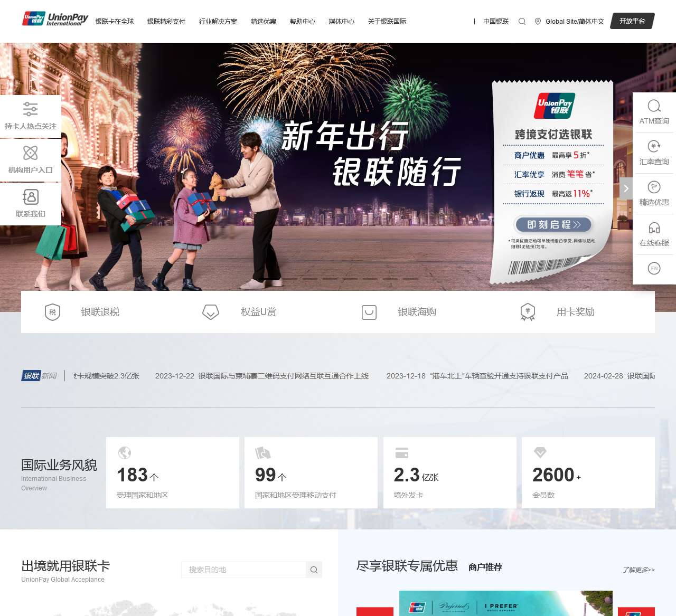This screenshot has height=616, width=676.
Task: Click the 银联退税 tax shield icon
Action: pyautogui.click(x=53, y=312)
